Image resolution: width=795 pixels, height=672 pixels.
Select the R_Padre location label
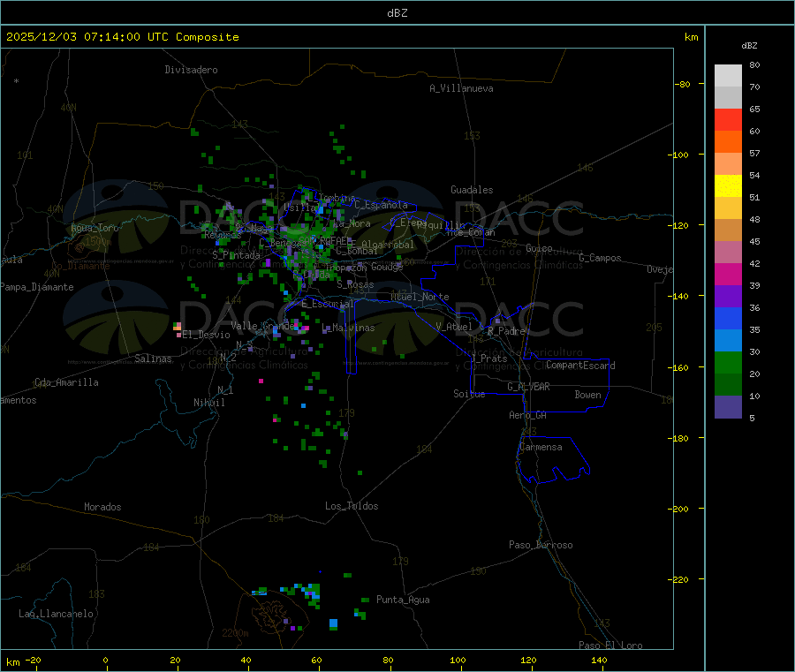(506, 331)
